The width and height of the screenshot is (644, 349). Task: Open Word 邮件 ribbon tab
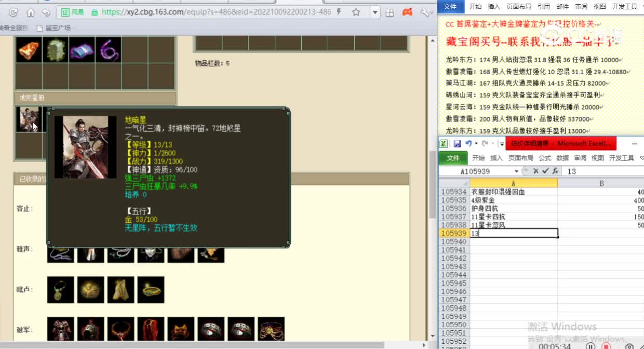click(562, 7)
